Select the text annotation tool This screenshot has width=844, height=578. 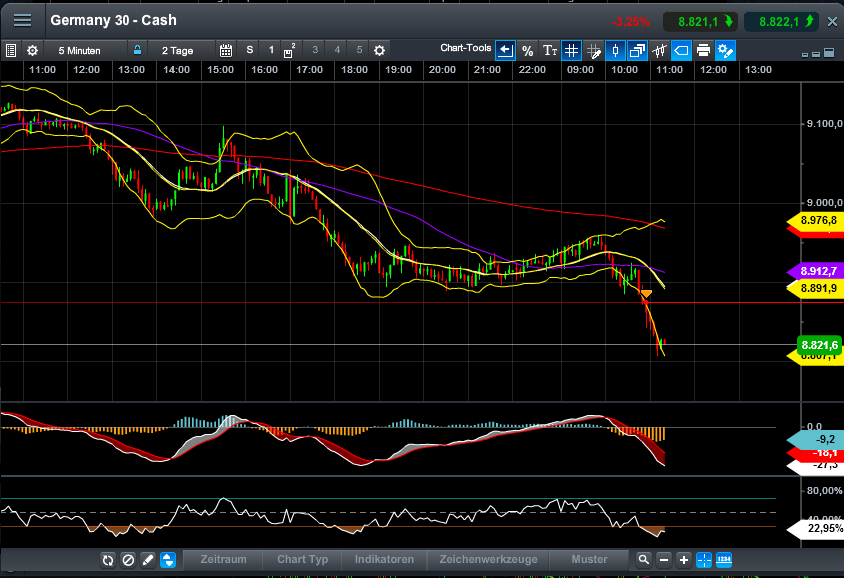[549, 50]
